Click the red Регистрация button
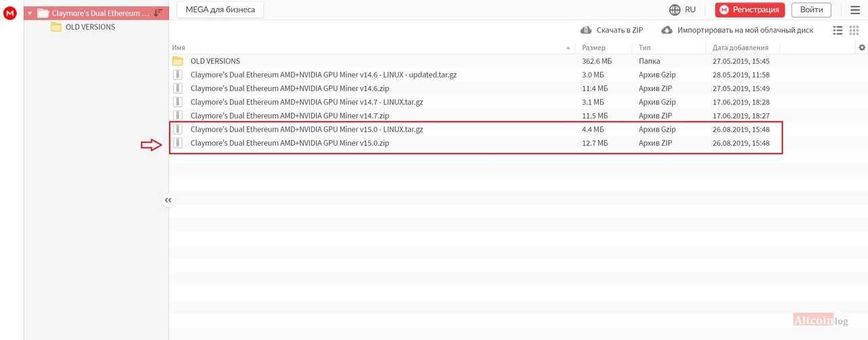The width and height of the screenshot is (868, 340). tap(750, 10)
